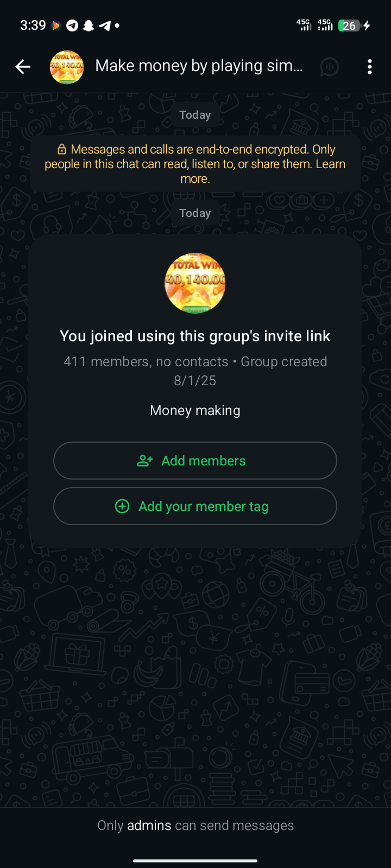
Task: Tap the plus circle icon on member tag
Action: tap(122, 506)
